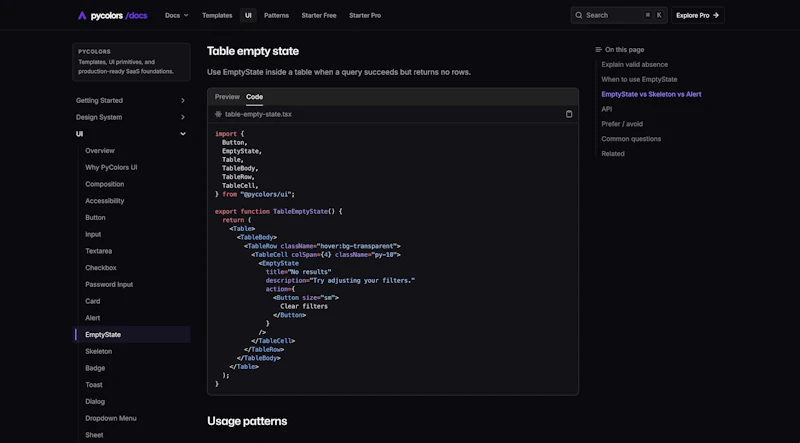This screenshot has width=800, height=443.
Task: Click the Clear filters text in code
Action: [x=304, y=306]
